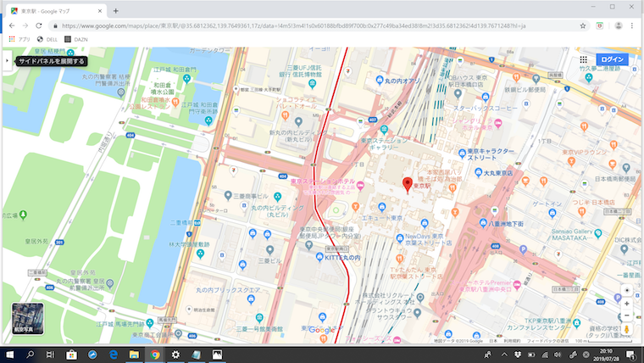Open Windows taskbar search

click(x=30, y=355)
